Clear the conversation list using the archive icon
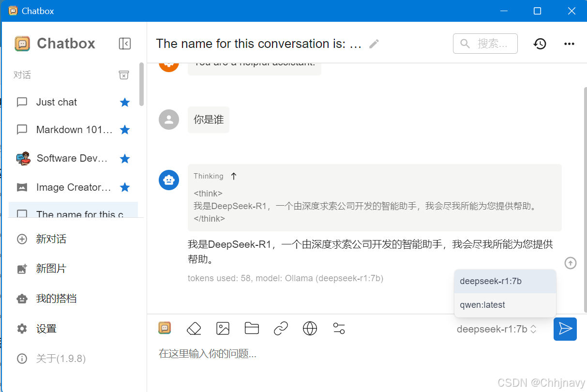The image size is (587, 392). click(124, 75)
